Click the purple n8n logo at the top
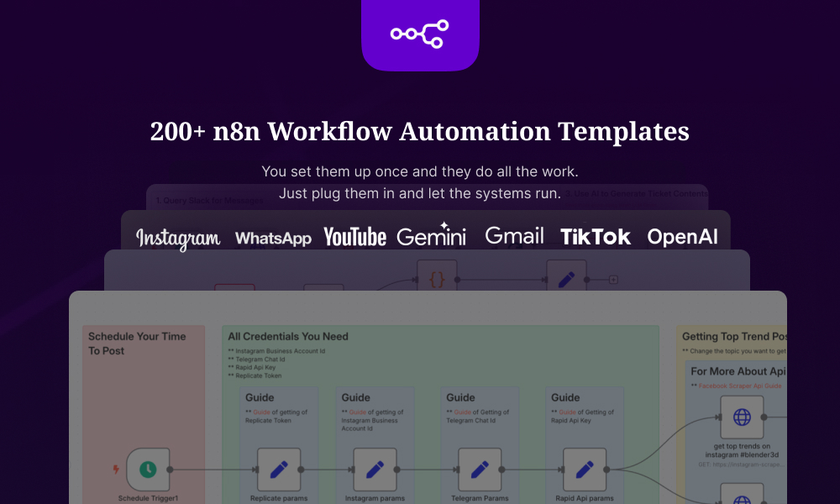Image resolution: width=840 pixels, height=504 pixels. (x=420, y=35)
